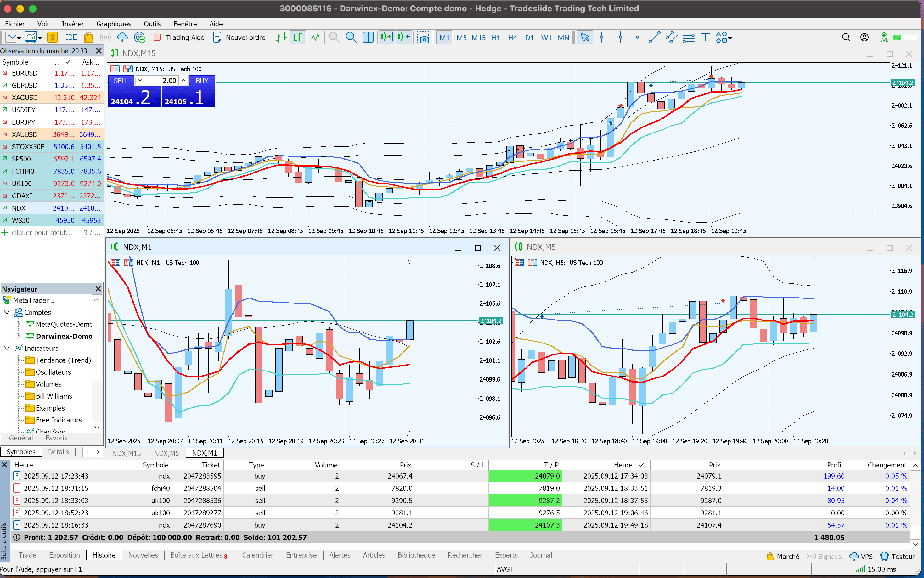Viewport: 924px width, 578px height.
Task: Click Nouvel ordre button
Action: pos(239,37)
